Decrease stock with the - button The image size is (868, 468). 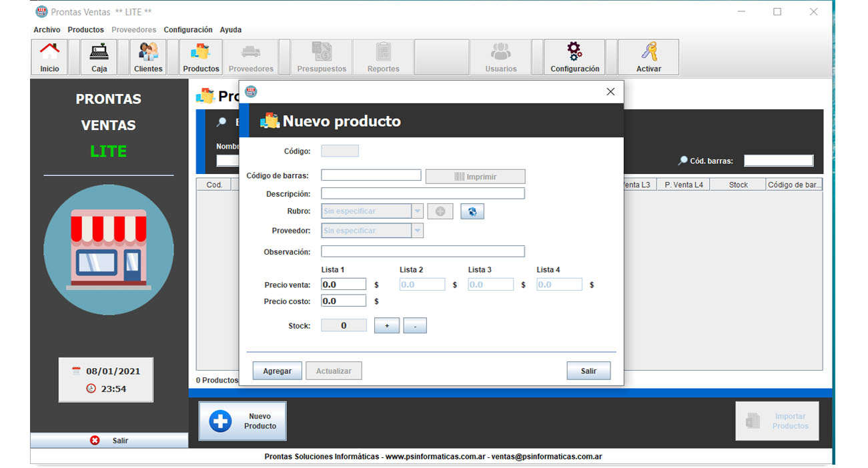415,325
